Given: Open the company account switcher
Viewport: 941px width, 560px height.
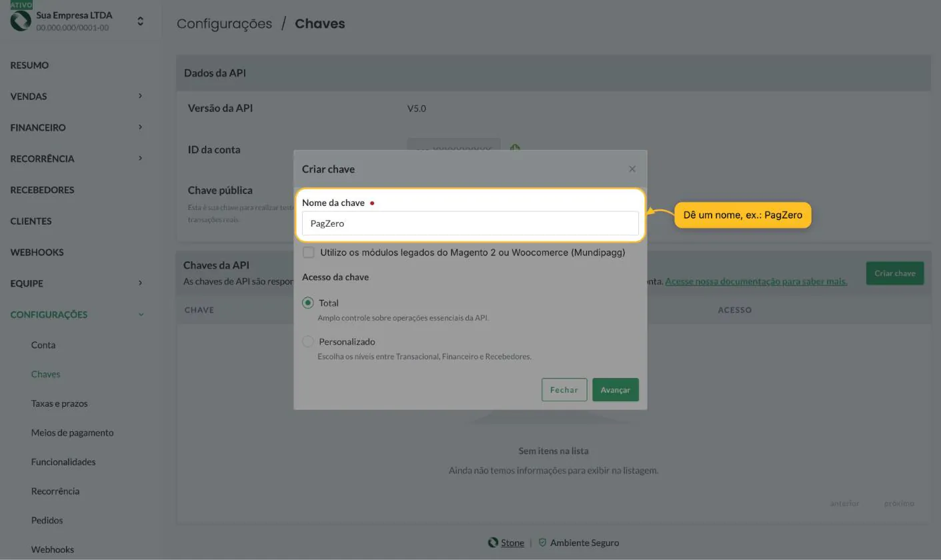Looking at the screenshot, I should 140,21.
